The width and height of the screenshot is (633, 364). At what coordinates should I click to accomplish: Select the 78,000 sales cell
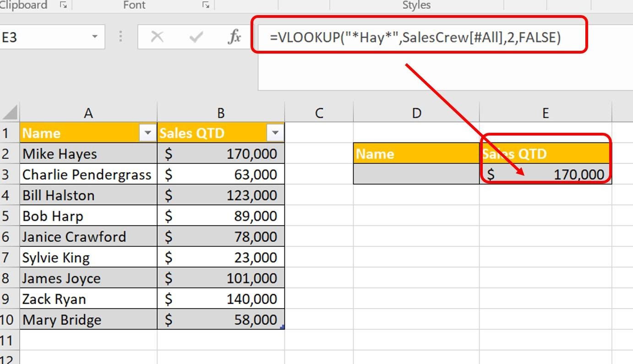pyautogui.click(x=221, y=237)
